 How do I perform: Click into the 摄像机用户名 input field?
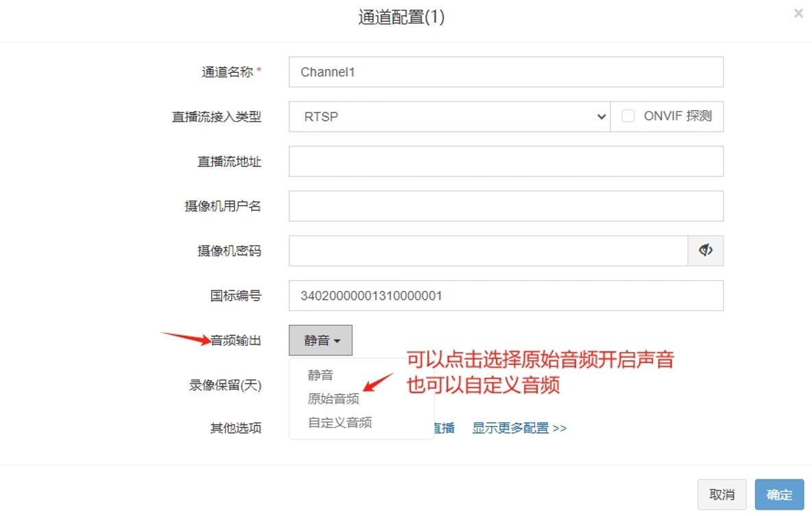click(506, 206)
